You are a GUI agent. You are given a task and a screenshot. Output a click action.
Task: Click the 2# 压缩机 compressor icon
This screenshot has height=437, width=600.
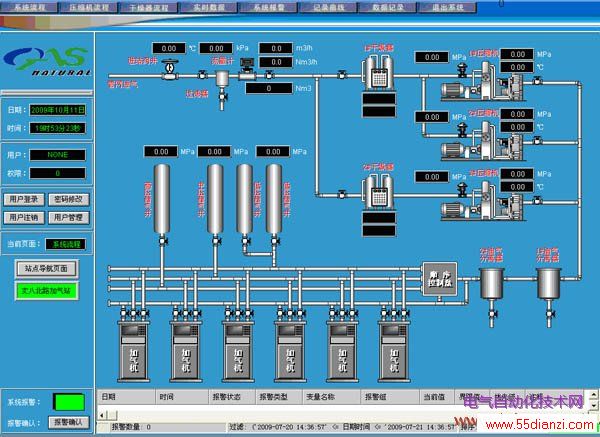coord(483,142)
